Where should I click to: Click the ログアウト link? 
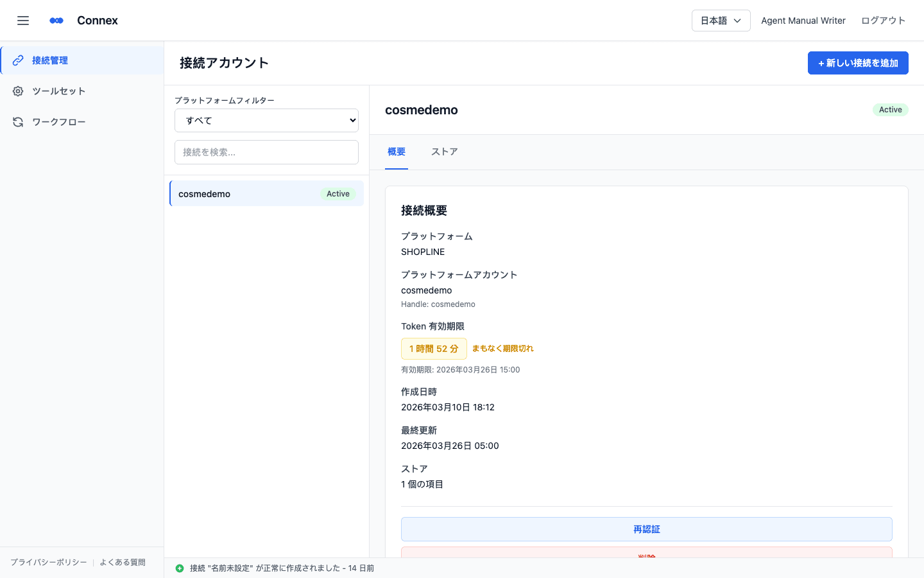point(883,21)
